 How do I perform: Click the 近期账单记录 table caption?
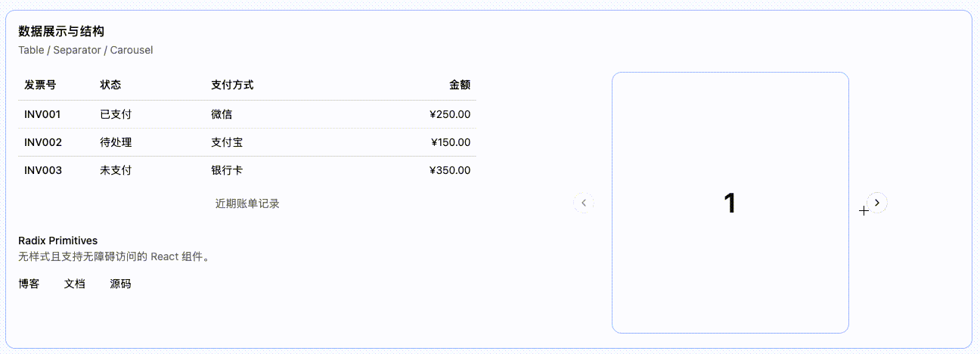247,203
